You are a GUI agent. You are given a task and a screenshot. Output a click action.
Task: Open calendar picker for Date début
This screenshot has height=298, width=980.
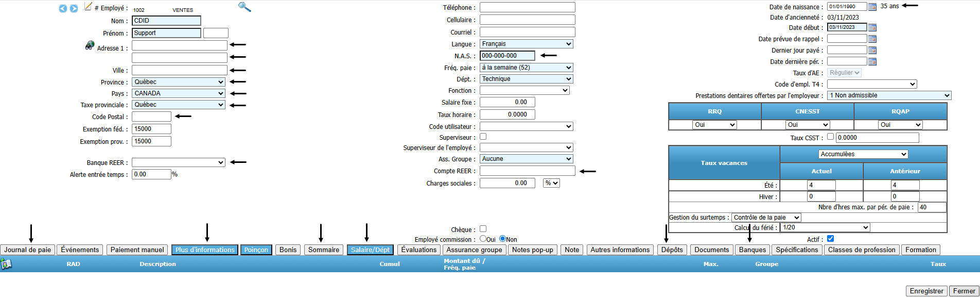point(872,27)
